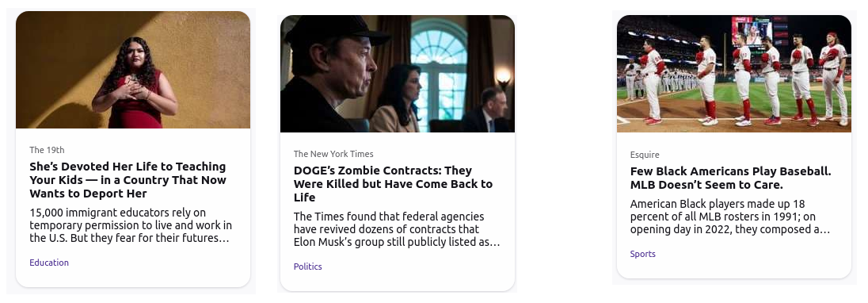
Task: Select the Sports topic tag
Action: tap(643, 254)
